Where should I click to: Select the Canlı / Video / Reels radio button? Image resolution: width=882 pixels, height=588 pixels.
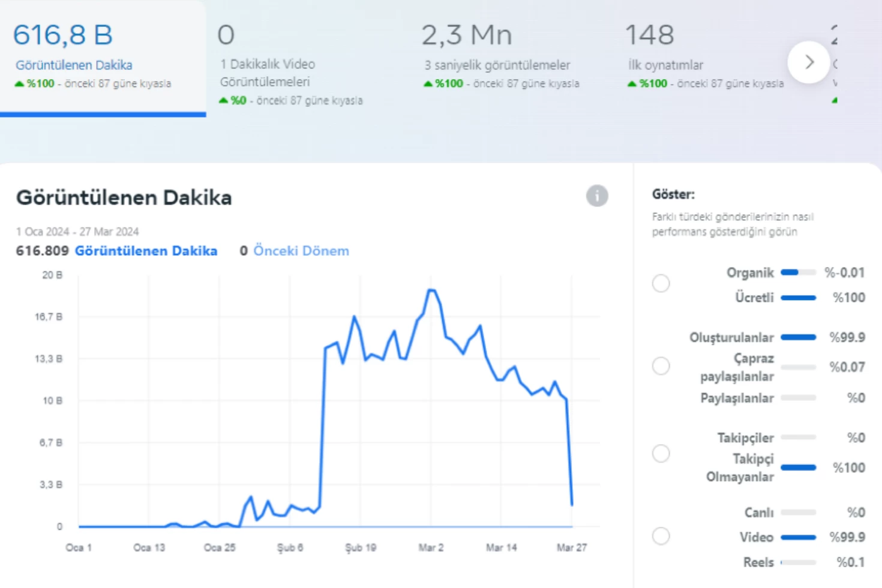coord(661,536)
